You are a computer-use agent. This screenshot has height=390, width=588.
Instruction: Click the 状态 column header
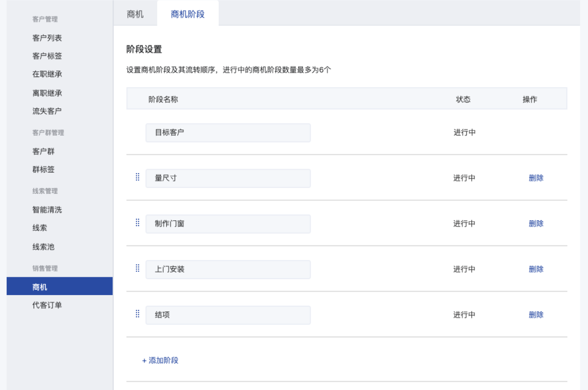coord(463,99)
